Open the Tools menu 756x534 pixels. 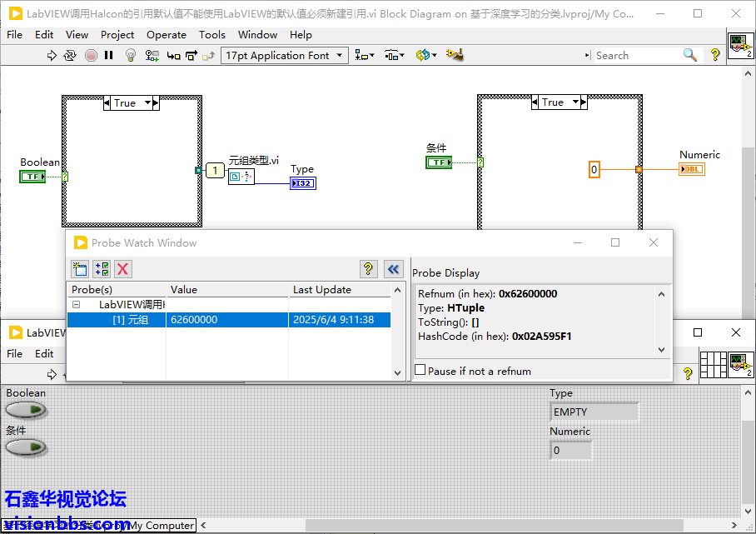[211, 34]
